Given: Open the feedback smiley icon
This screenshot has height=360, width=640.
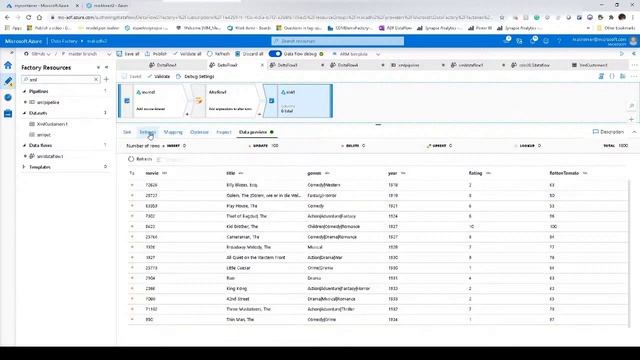Looking at the screenshot, I should 546,41.
